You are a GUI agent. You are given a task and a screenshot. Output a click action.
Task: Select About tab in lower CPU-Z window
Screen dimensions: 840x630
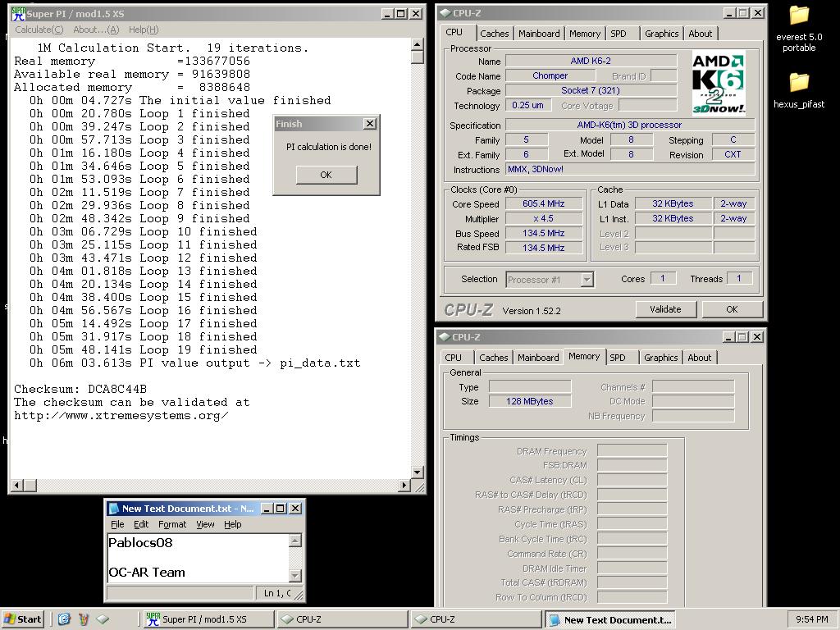point(699,358)
